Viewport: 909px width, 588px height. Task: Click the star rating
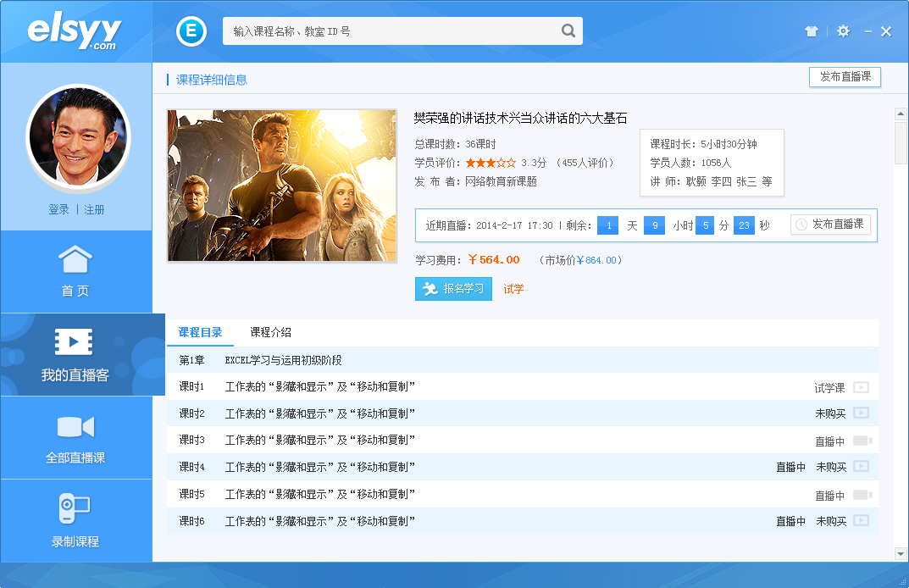tap(491, 163)
